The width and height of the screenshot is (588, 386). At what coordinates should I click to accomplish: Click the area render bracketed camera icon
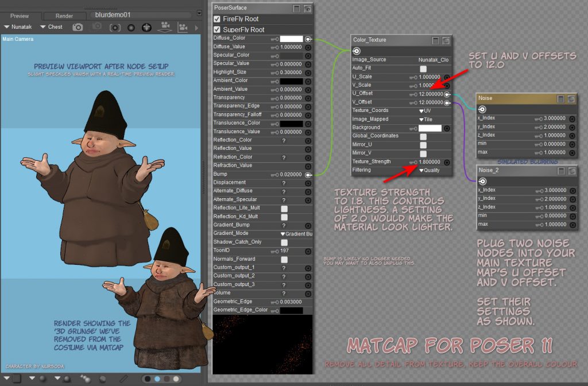point(115,27)
